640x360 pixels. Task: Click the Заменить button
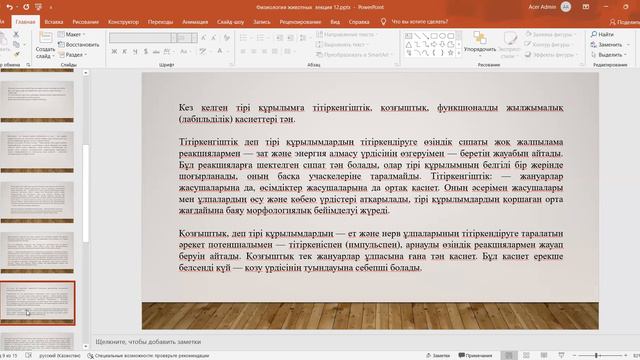click(x=607, y=44)
